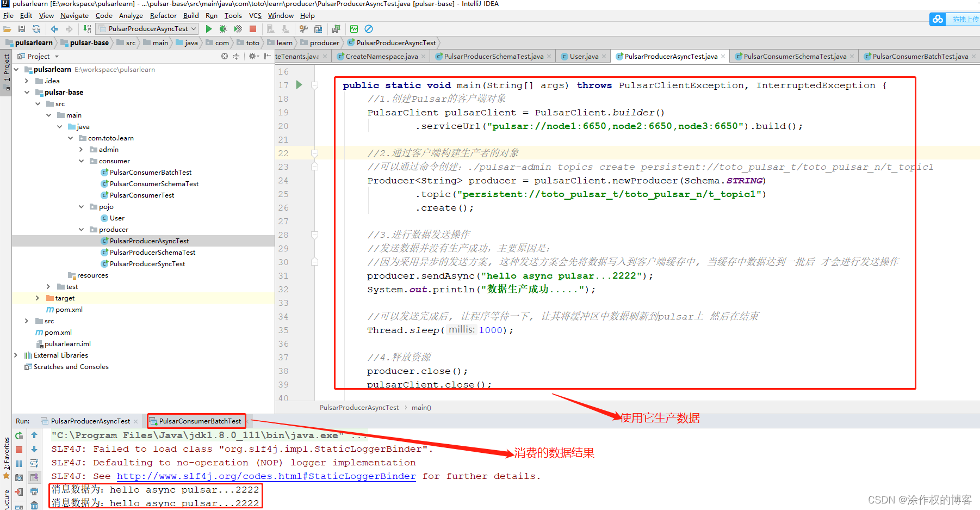Pause console output in the Run panel
980x510 pixels.
coord(18,463)
